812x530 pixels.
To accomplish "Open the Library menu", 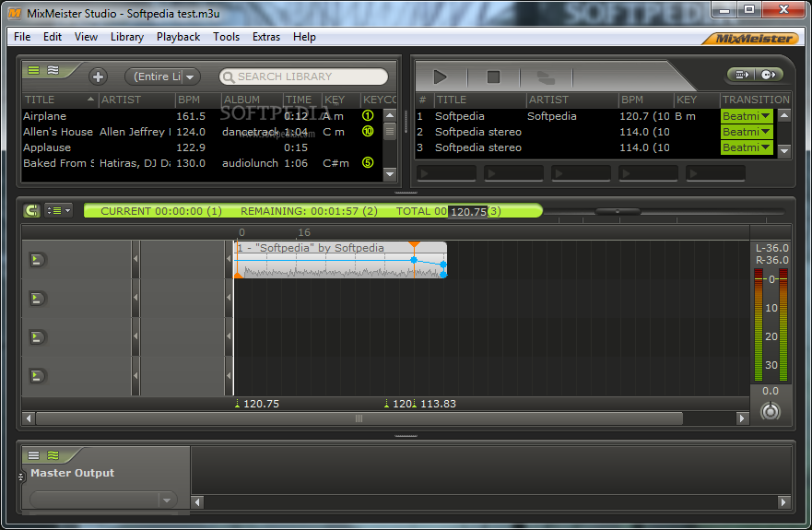I will pyautogui.click(x=127, y=37).
